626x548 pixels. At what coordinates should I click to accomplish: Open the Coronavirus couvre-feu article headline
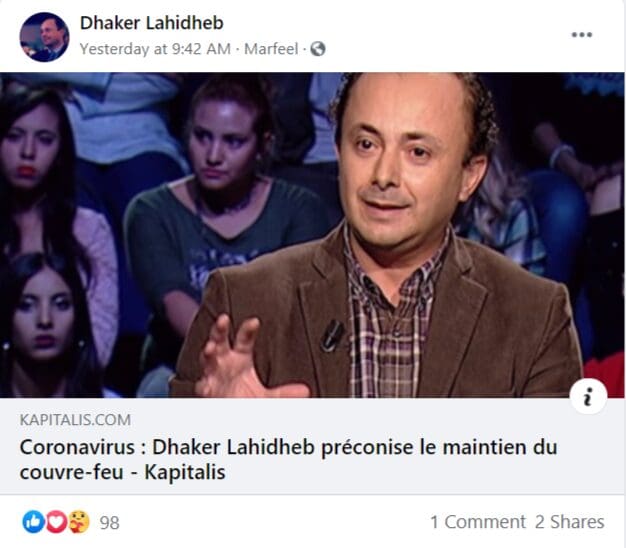288,459
